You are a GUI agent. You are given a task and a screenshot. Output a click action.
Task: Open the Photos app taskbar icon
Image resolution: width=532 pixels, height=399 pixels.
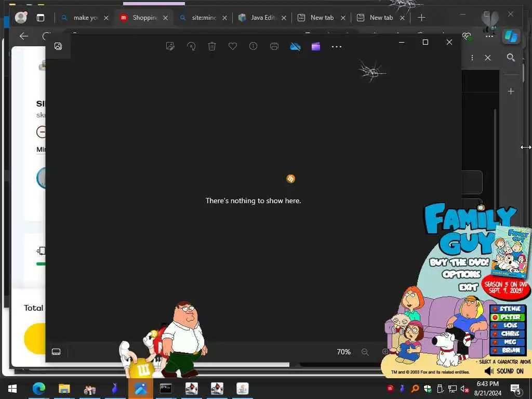click(140, 389)
